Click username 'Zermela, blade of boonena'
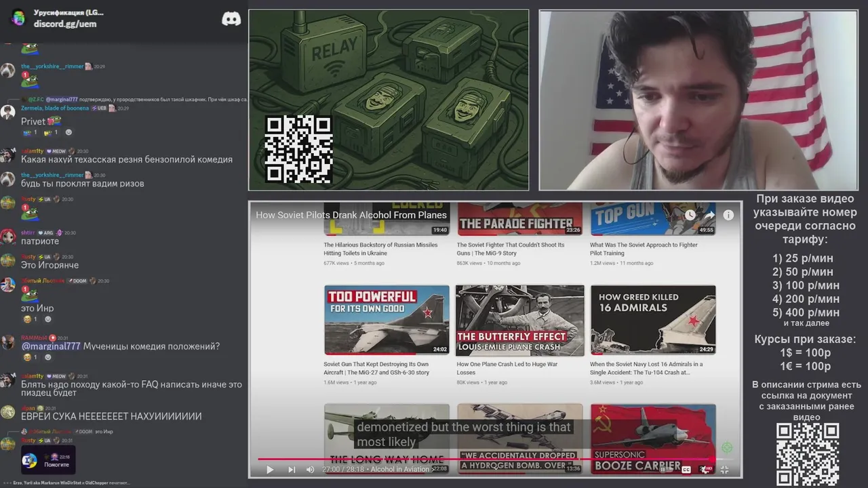This screenshot has height=488, width=868. point(55,108)
